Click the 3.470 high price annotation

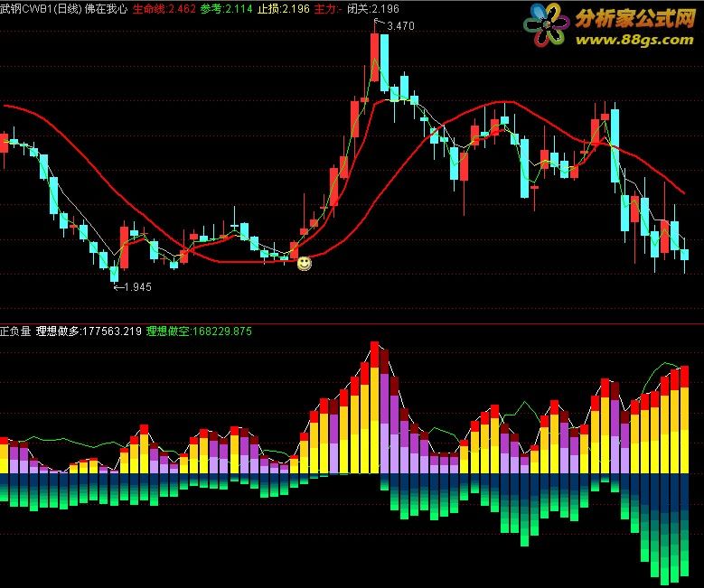[x=400, y=26]
